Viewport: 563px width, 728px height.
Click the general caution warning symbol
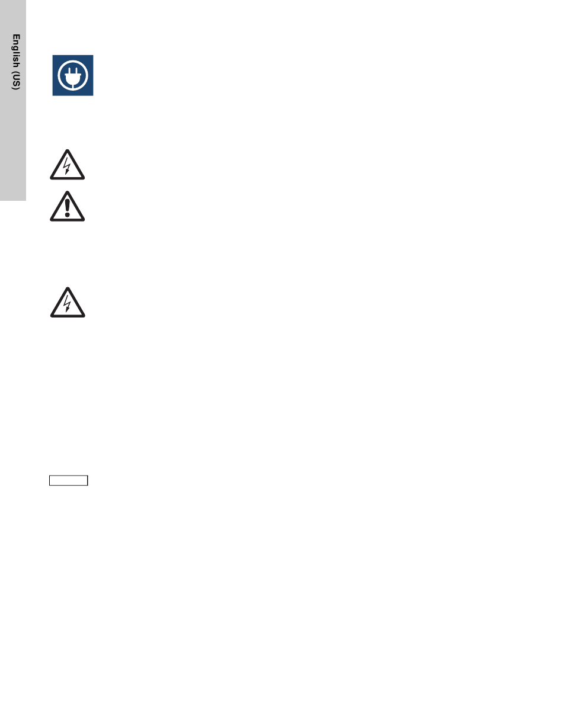67,206
